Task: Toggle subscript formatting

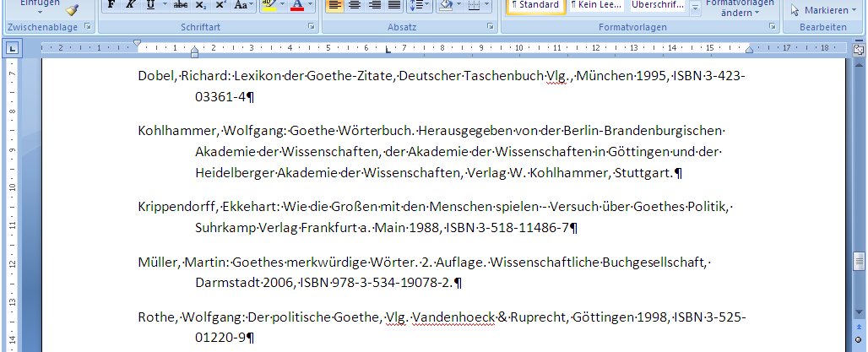Action: click(200, 5)
